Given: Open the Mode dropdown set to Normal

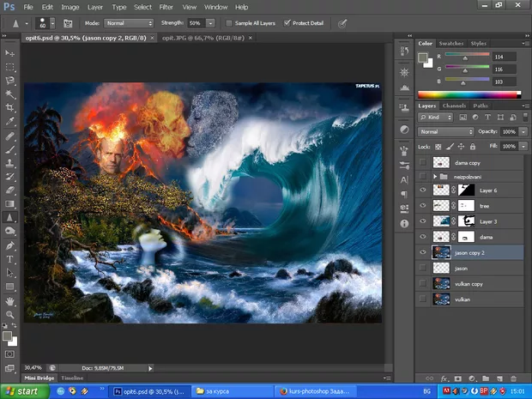Looking at the screenshot, I should click(130, 22).
